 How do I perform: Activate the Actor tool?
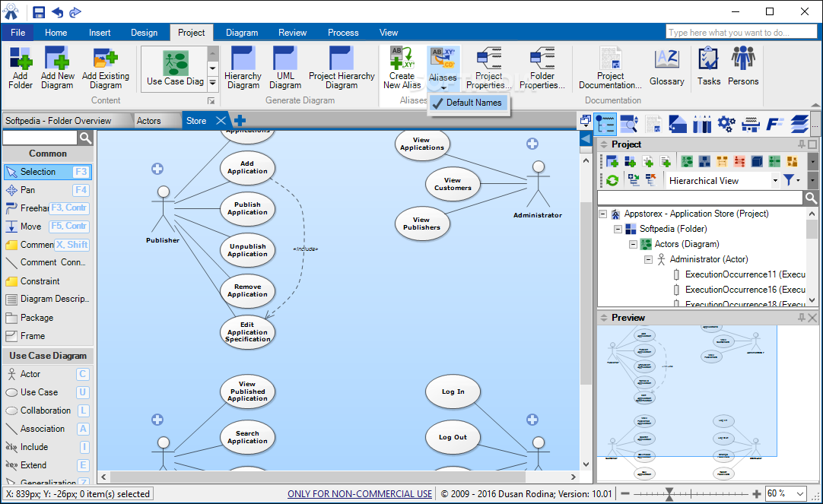click(x=47, y=374)
